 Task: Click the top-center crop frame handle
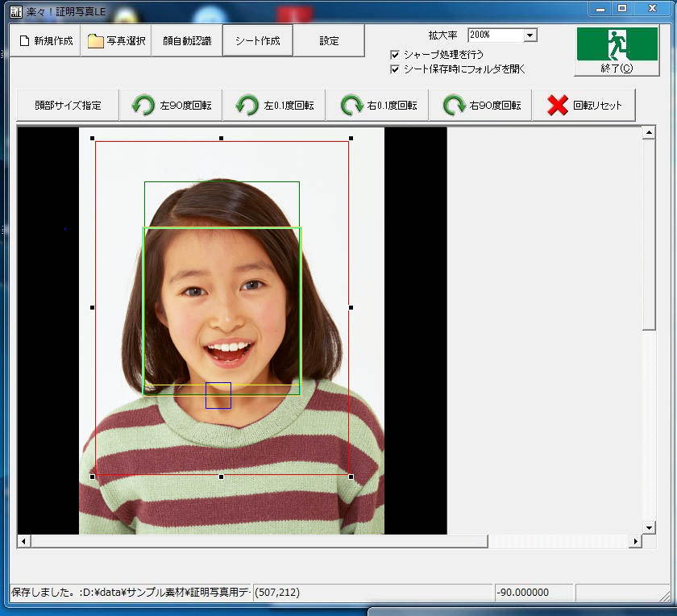[222, 139]
